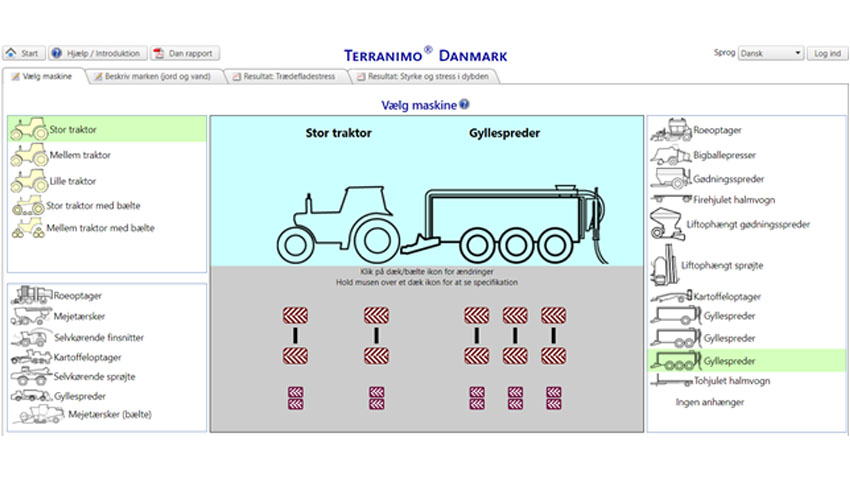Click the help icon beside Vælg maskine
The image size is (850, 478).
click(465, 104)
